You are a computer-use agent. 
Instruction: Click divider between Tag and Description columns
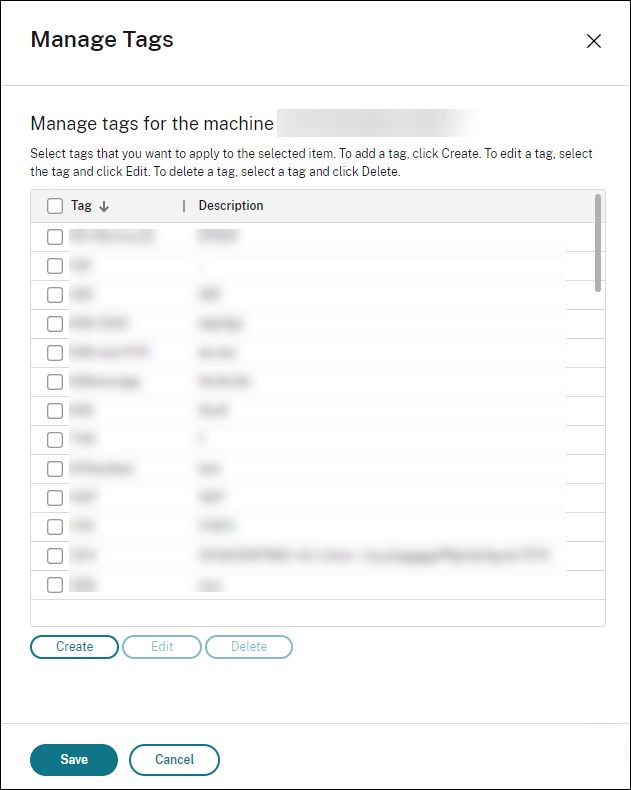(184, 206)
